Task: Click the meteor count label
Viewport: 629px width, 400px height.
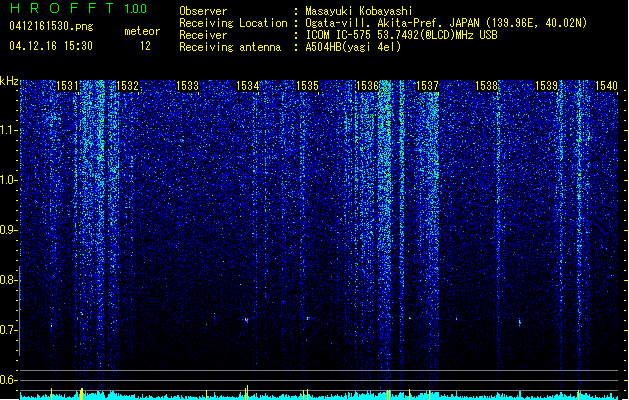Action: 142,31
